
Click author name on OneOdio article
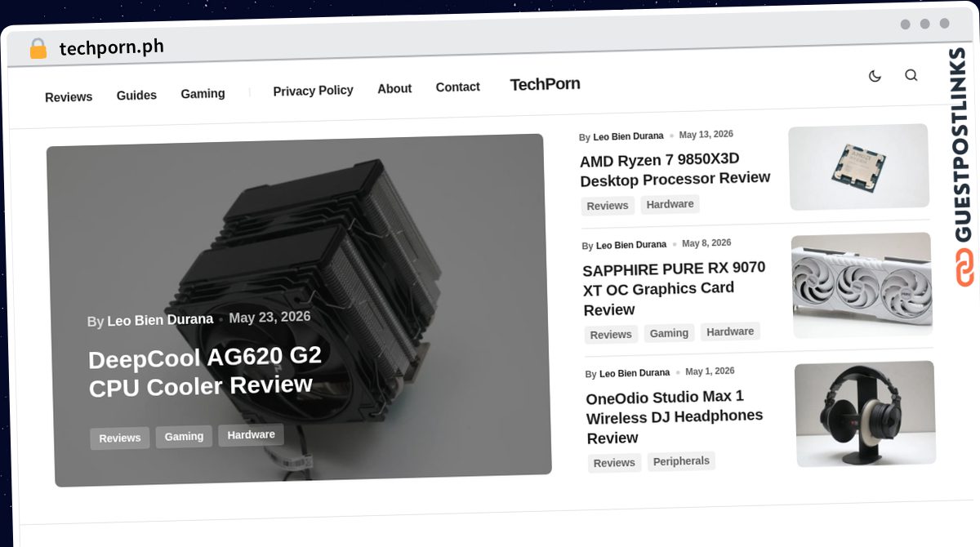[x=635, y=373]
